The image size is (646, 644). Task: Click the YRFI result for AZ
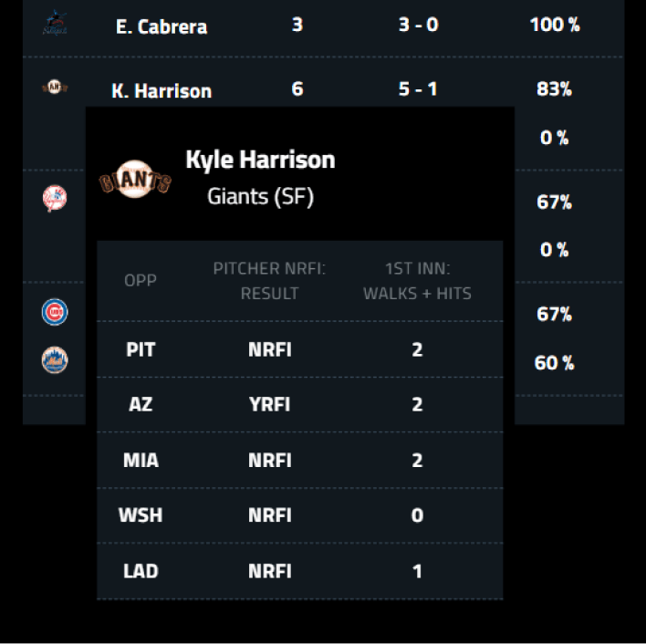pyautogui.click(x=269, y=405)
